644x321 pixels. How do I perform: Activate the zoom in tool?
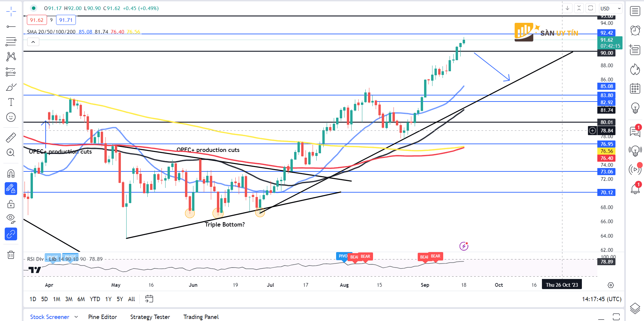pyautogui.click(x=11, y=153)
